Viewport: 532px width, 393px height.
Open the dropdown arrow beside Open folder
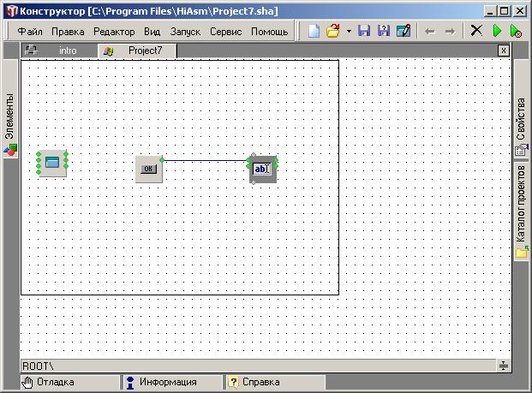point(349,31)
